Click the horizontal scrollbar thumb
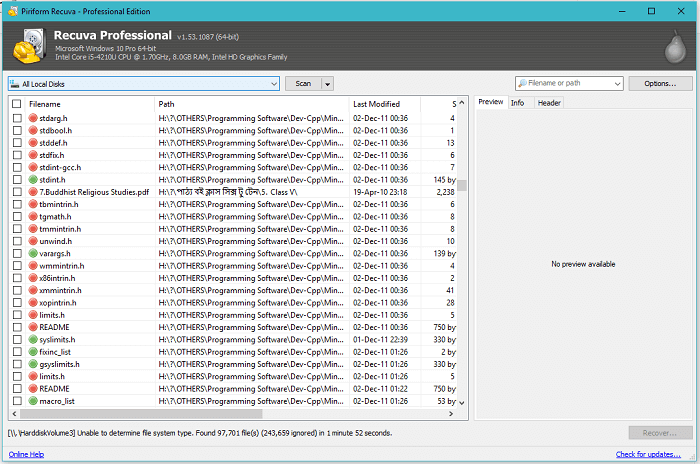Viewport: 700px width, 464px height. click(141, 414)
